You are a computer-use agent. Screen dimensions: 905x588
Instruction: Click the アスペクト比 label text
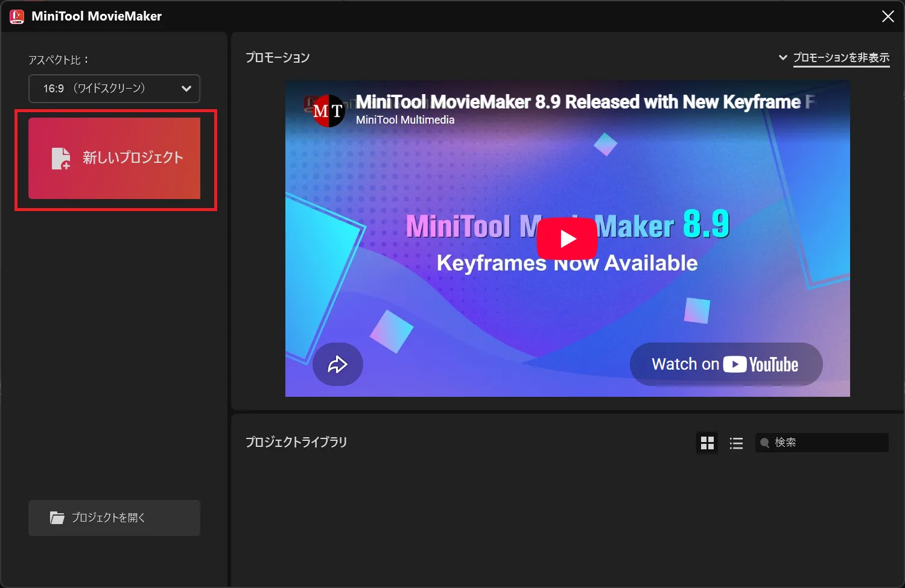tap(59, 60)
